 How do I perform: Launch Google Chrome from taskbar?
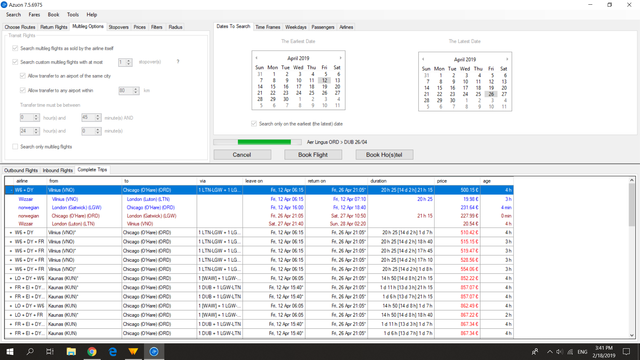[92, 351]
